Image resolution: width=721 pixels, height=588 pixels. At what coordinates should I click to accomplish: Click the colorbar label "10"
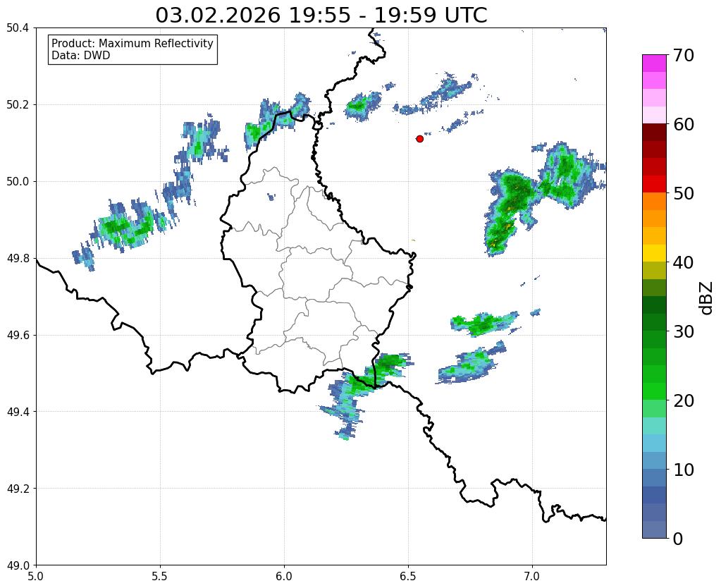pos(683,470)
